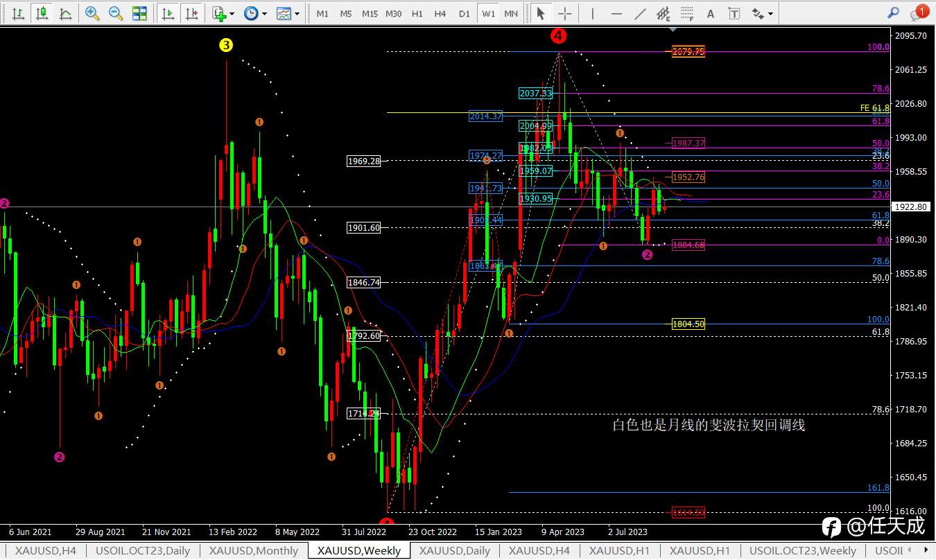Zoom out of the chart
Screen dimensions: 936x560
point(116,13)
